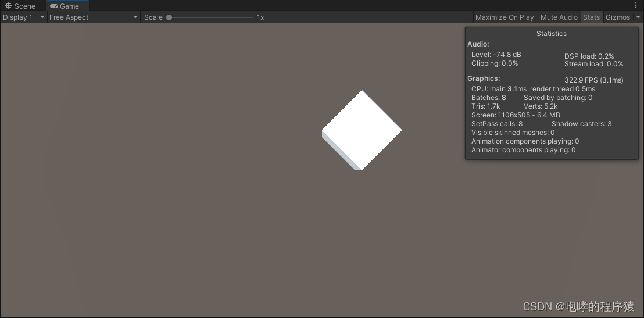Screen dimensions: 644x318
Task: Click the 'Verts: 5.2k' value
Action: tap(541, 106)
